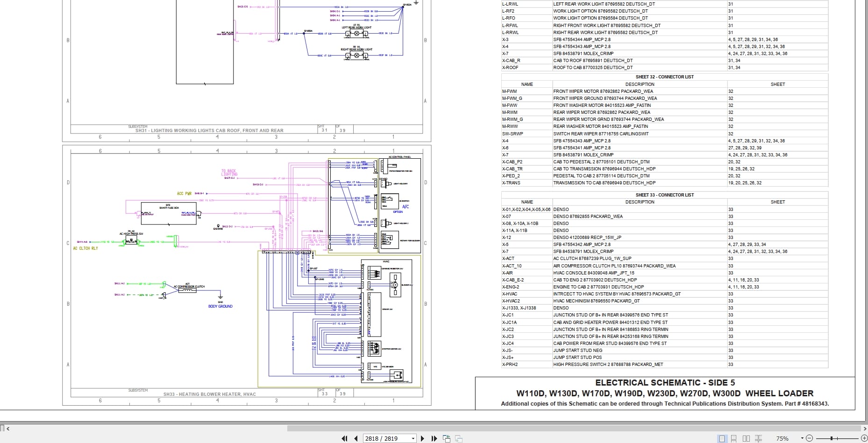Switch to two-page facing view
The height and width of the screenshot is (443, 868).
(746, 438)
